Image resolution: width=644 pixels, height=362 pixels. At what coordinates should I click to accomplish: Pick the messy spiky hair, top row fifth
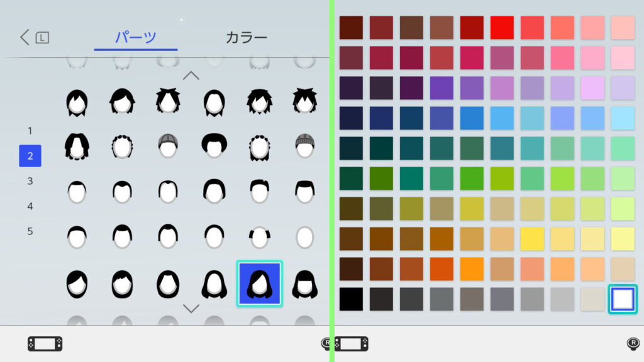pos(260,101)
